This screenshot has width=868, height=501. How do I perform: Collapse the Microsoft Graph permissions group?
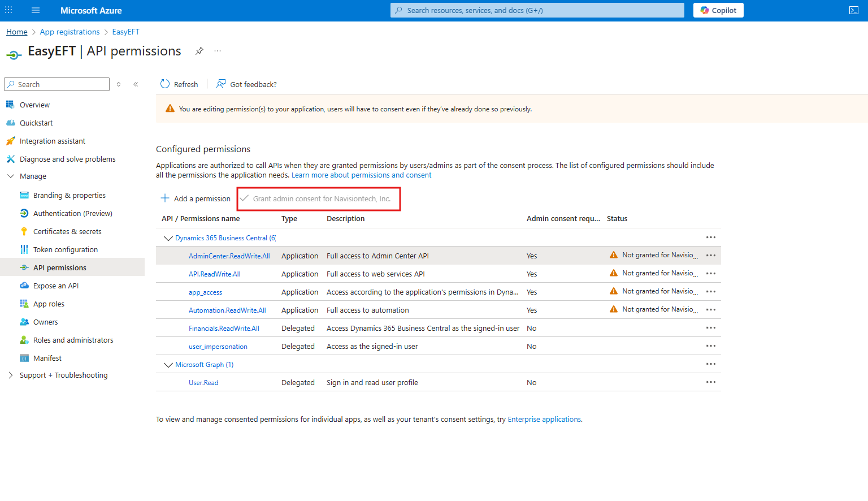(168, 365)
